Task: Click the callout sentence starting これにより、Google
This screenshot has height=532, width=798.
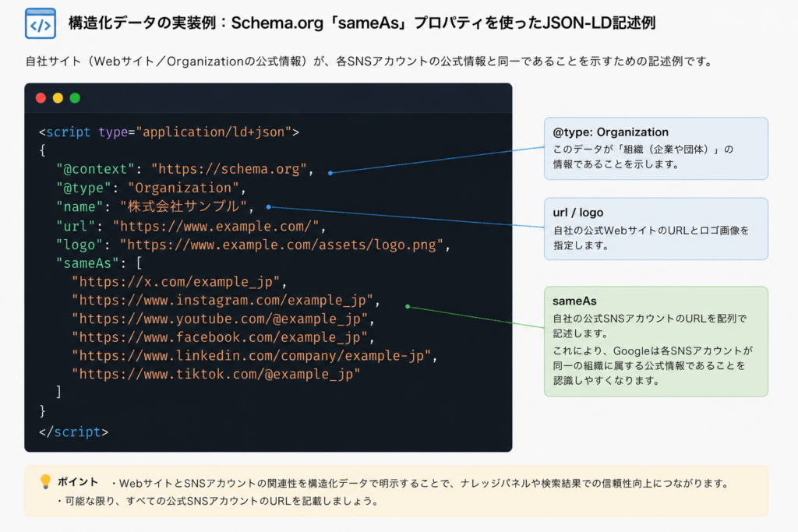Action: pyautogui.click(x=653, y=365)
